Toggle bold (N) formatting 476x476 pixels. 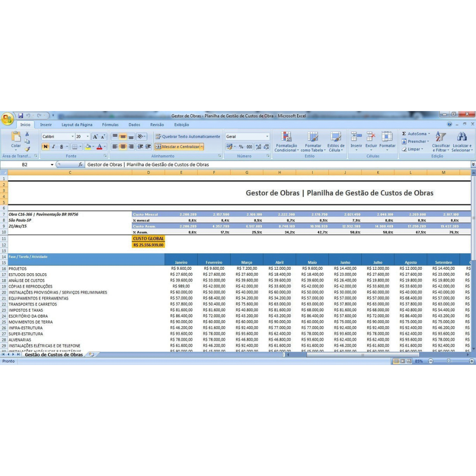[45, 147]
